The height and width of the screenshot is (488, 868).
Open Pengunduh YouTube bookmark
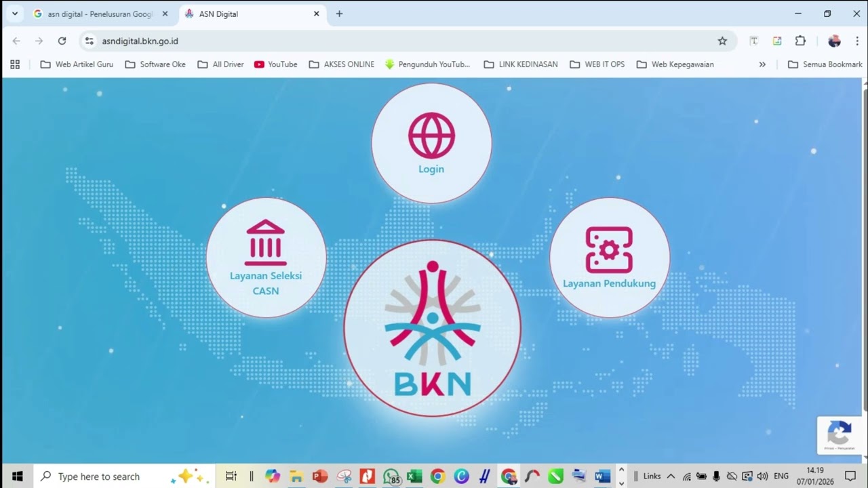pyautogui.click(x=427, y=64)
